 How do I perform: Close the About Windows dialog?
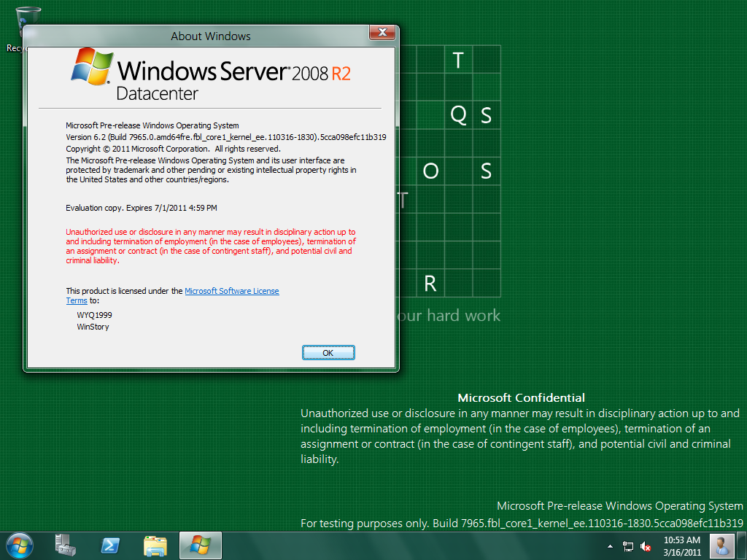click(382, 32)
